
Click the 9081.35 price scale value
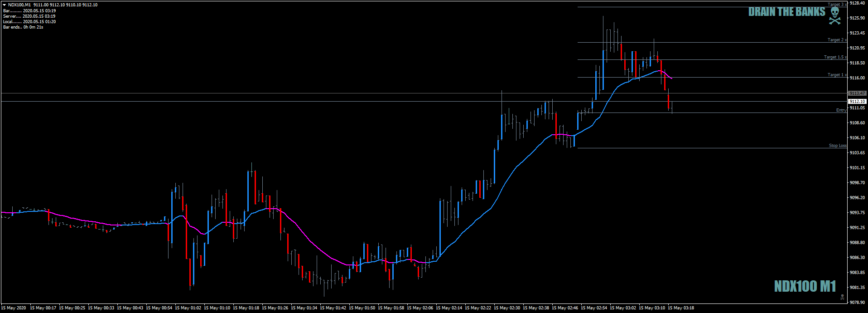click(858, 287)
